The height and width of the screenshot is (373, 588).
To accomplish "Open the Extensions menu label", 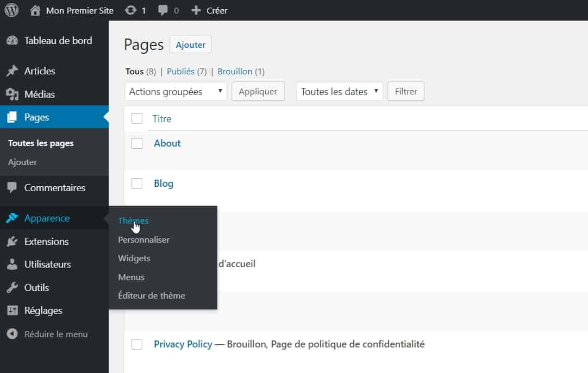I will pyautogui.click(x=47, y=242).
